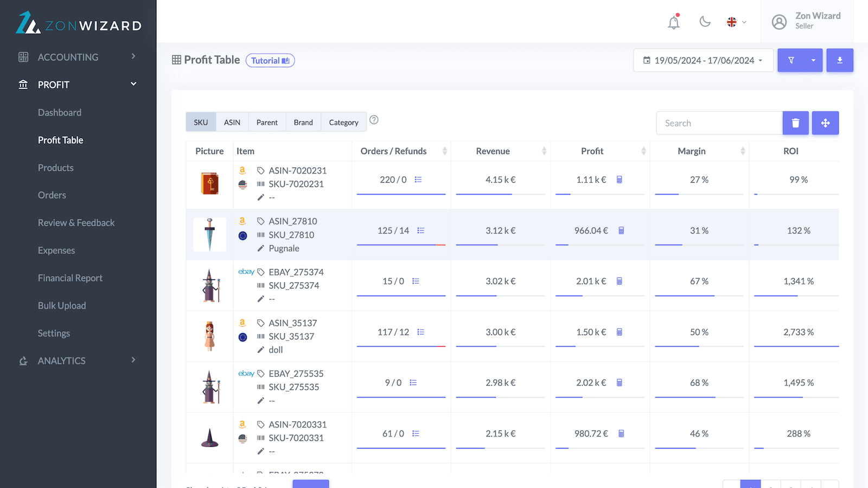Viewport: 868px width, 488px height.
Task: Switch grouping to ASIN
Action: 232,123
